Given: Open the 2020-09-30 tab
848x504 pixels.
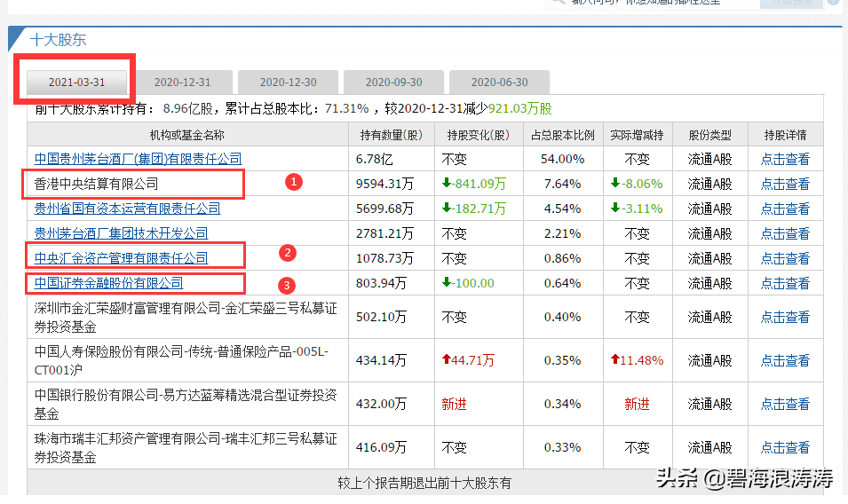Looking at the screenshot, I should [393, 83].
